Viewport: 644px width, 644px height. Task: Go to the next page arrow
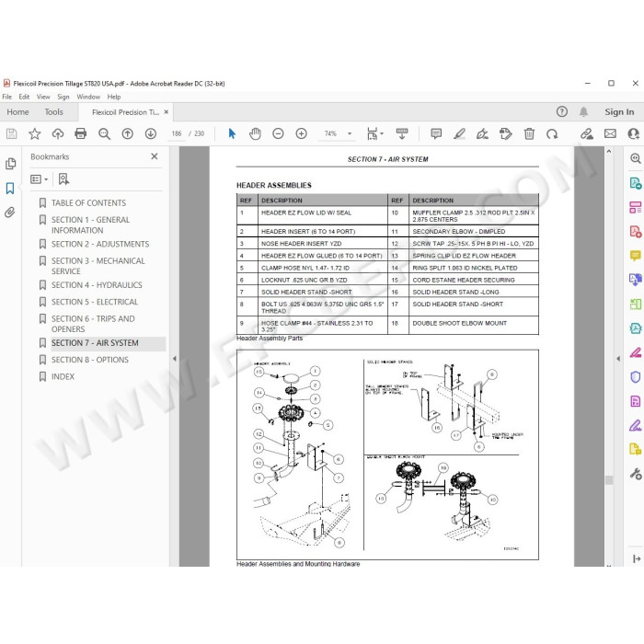(x=151, y=134)
